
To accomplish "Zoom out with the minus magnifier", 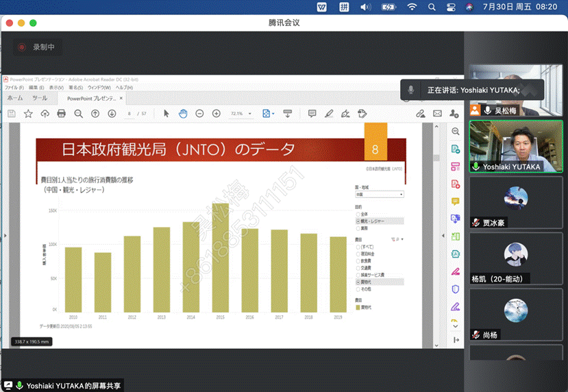I will [x=79, y=114].
